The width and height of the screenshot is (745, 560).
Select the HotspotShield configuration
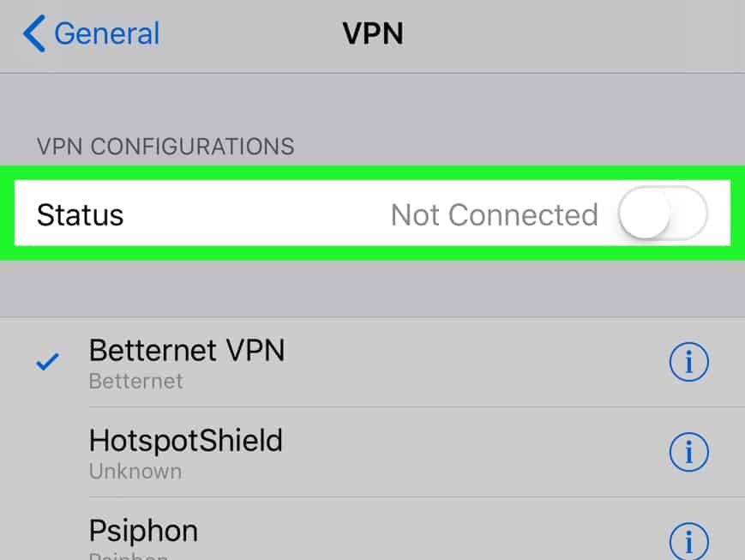[372, 452]
